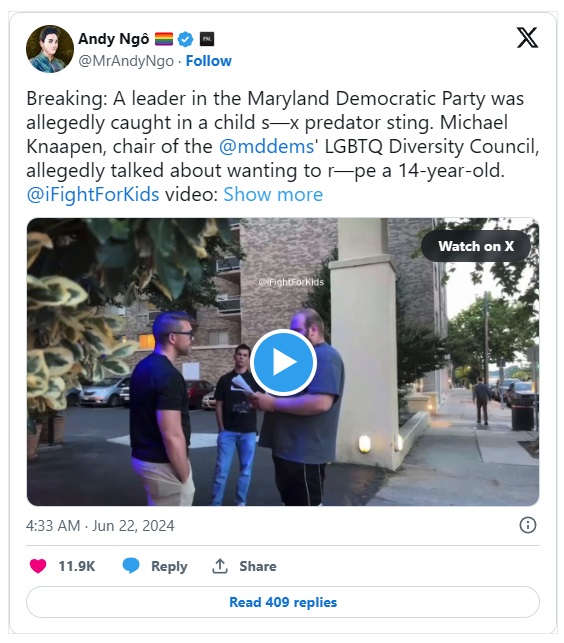The image size is (564, 643).
Task: Open Andy Ngô's profile avatar
Action: [x=50, y=49]
